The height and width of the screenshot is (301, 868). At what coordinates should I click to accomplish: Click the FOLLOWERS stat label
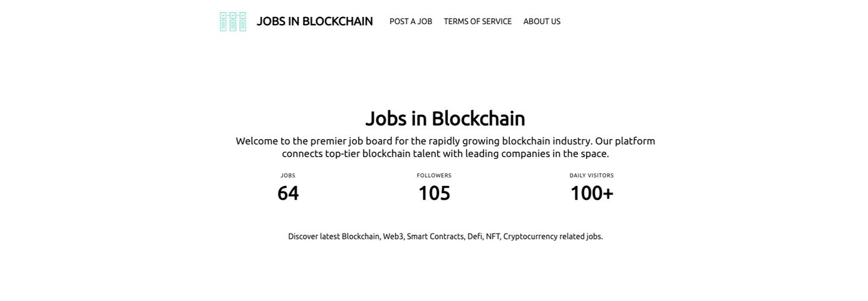[x=434, y=176]
